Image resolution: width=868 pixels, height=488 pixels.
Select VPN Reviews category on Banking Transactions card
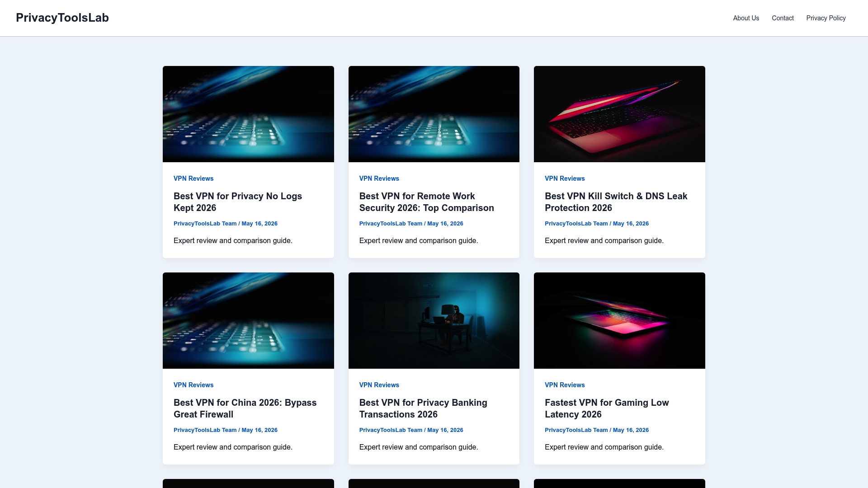pos(379,385)
